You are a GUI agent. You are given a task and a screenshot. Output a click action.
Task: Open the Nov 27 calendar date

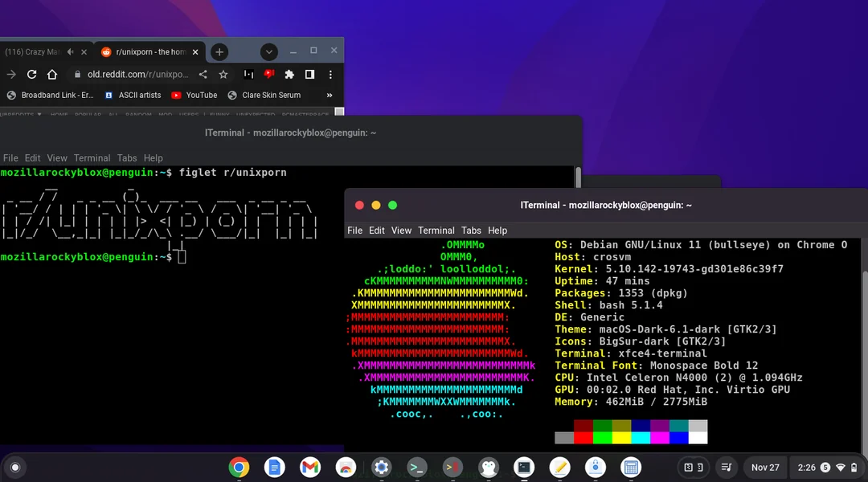(x=765, y=468)
